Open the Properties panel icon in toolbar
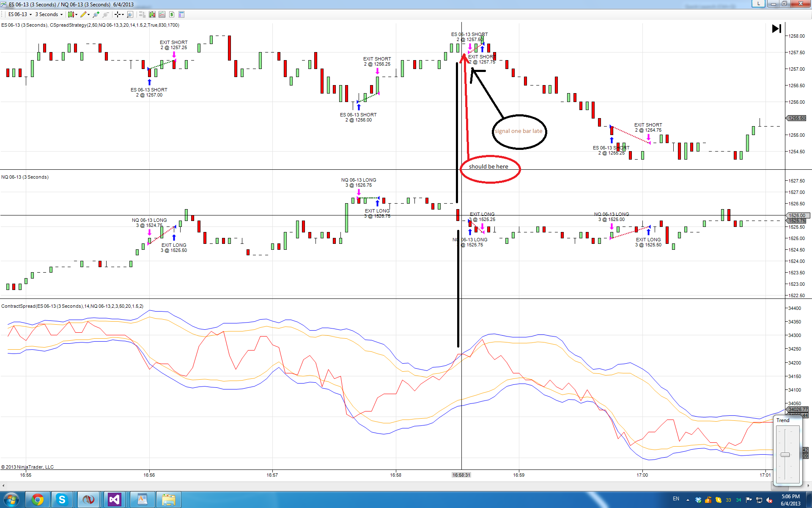 [x=181, y=14]
